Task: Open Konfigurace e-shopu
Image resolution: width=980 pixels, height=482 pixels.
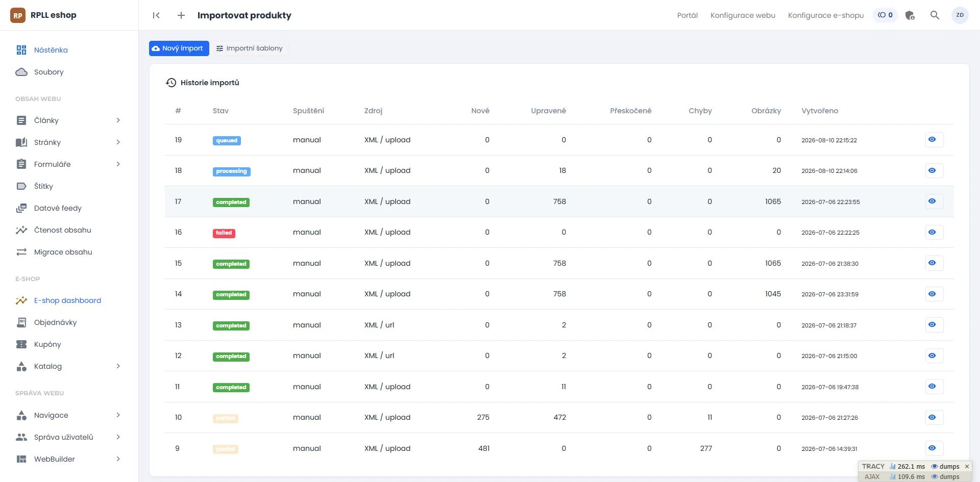Action: 825,15
